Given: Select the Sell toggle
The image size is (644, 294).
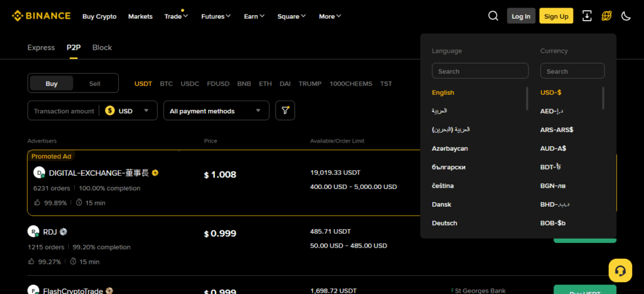Looking at the screenshot, I should (x=95, y=84).
